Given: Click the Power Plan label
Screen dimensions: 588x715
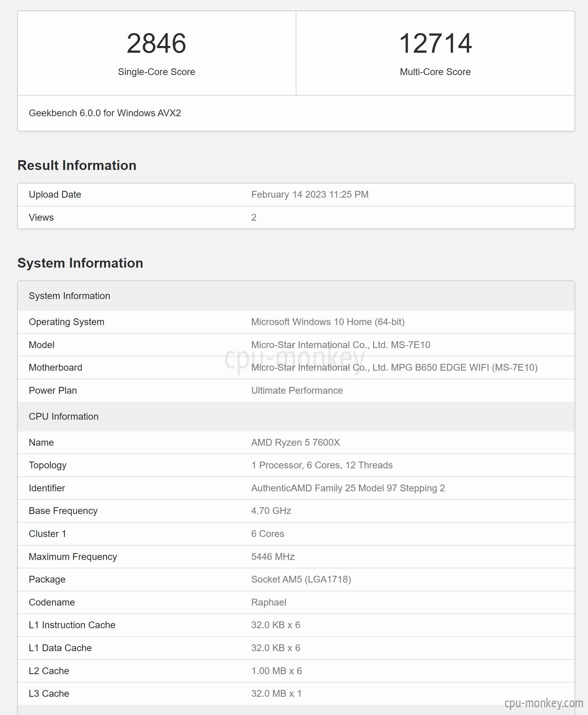Looking at the screenshot, I should pos(53,391).
